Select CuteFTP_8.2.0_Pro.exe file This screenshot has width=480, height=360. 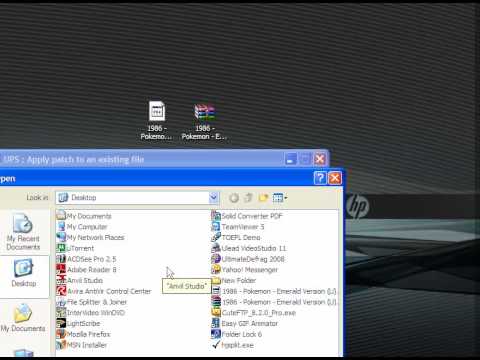click(254, 313)
